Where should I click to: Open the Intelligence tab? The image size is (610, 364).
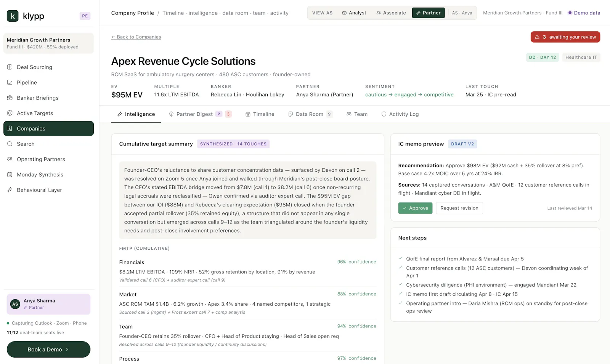(x=136, y=114)
